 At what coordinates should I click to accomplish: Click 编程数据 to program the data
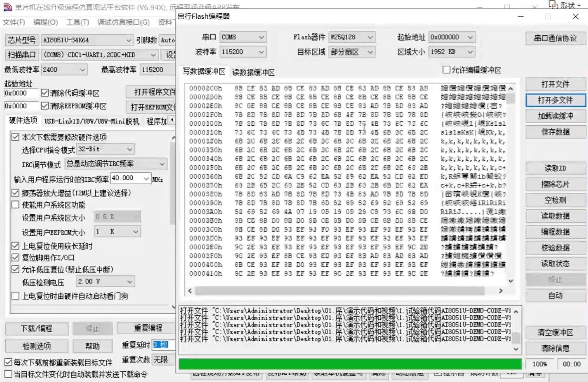(x=555, y=232)
